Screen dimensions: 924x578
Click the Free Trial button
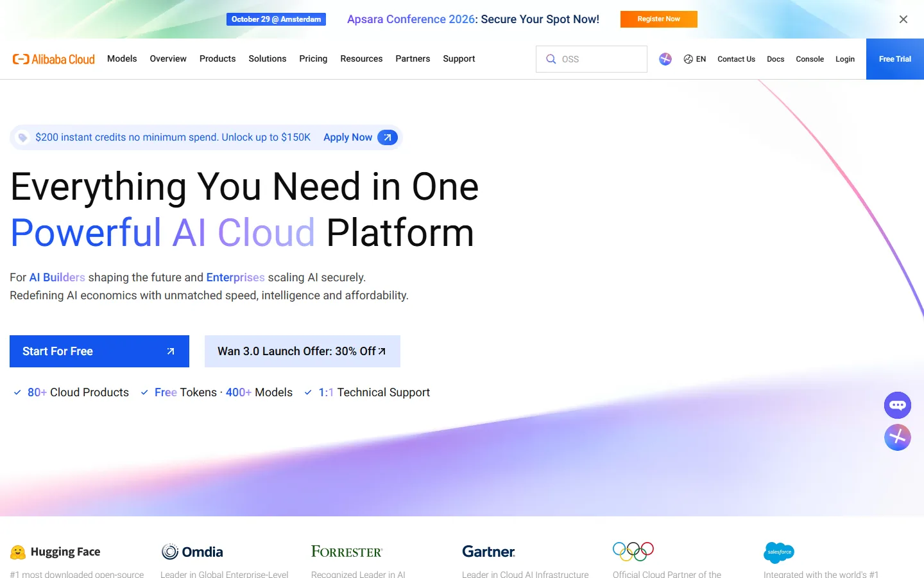[895, 59]
